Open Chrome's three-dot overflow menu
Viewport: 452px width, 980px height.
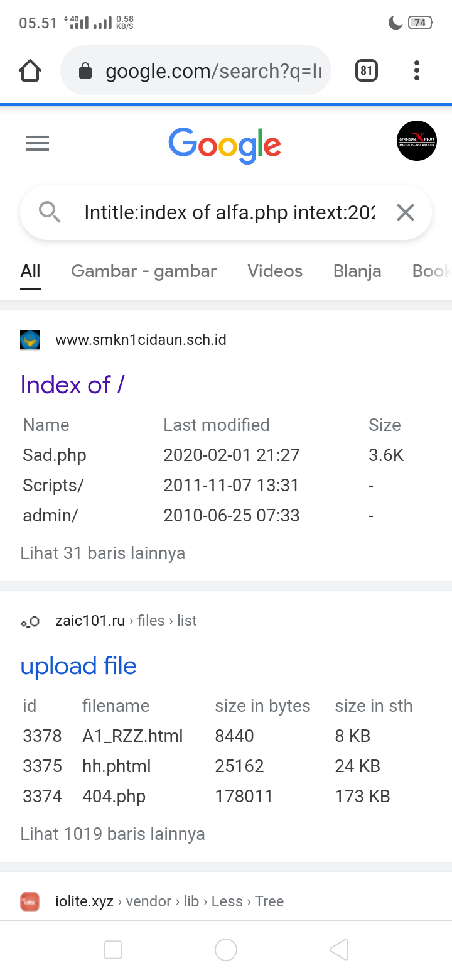pyautogui.click(x=416, y=71)
